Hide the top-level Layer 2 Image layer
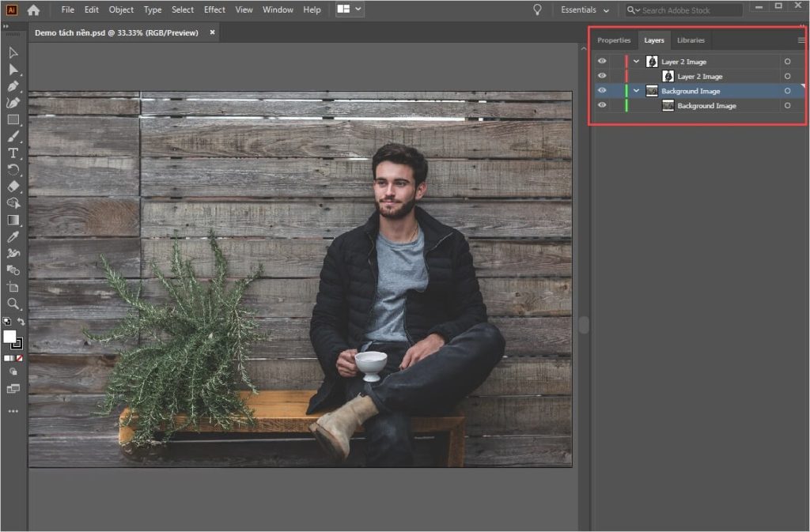Viewport: 810px width, 532px height. point(602,62)
